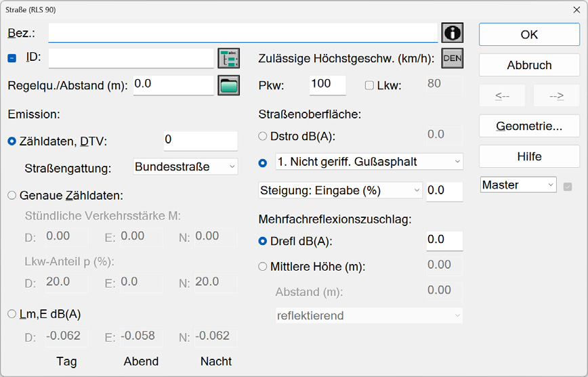Click the Pkw speed field showing 100
The image size is (588, 377).
point(328,85)
